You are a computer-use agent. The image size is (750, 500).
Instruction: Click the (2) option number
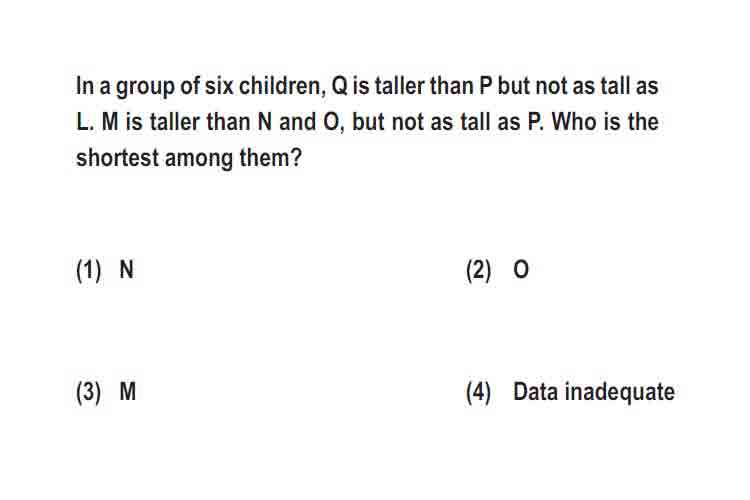point(478,271)
